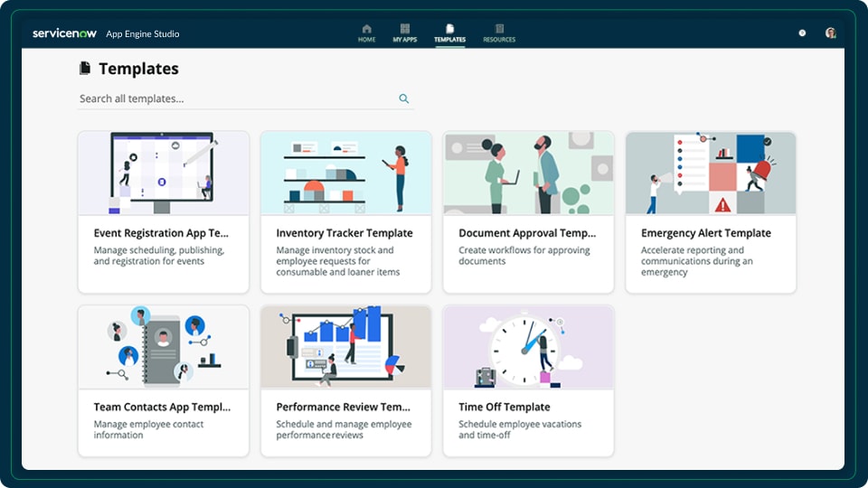Select the Templates document icon tab
This screenshot has height=488, width=868.
coord(449,29)
